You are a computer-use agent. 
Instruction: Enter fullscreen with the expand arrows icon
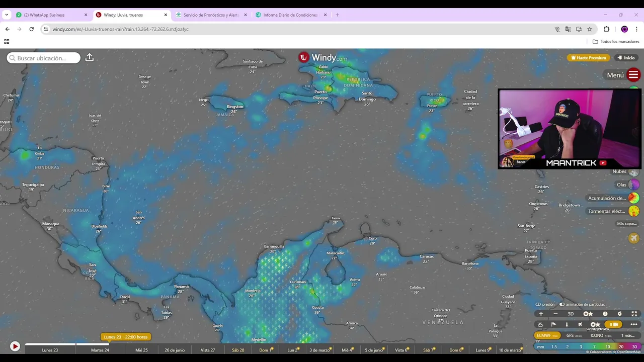(x=634, y=314)
